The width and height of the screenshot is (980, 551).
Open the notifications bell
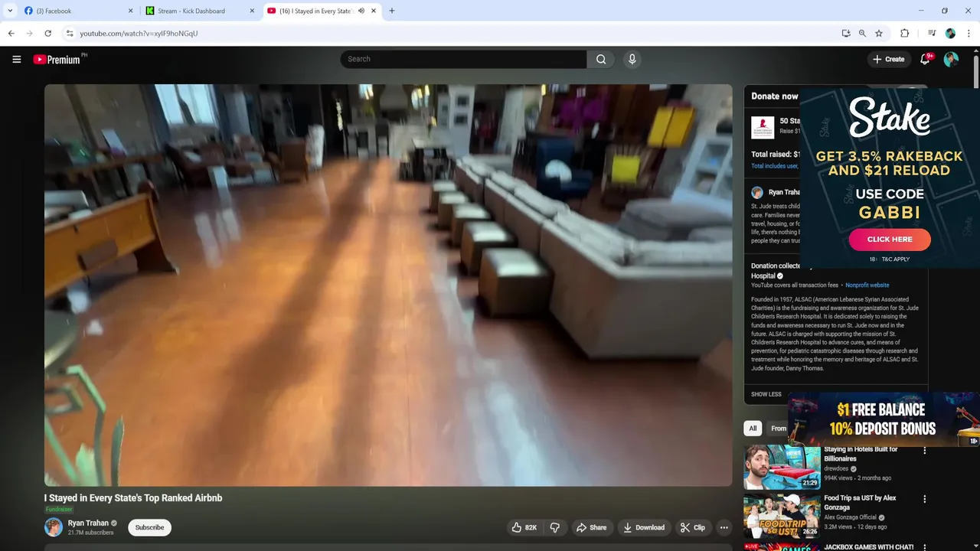tap(925, 59)
